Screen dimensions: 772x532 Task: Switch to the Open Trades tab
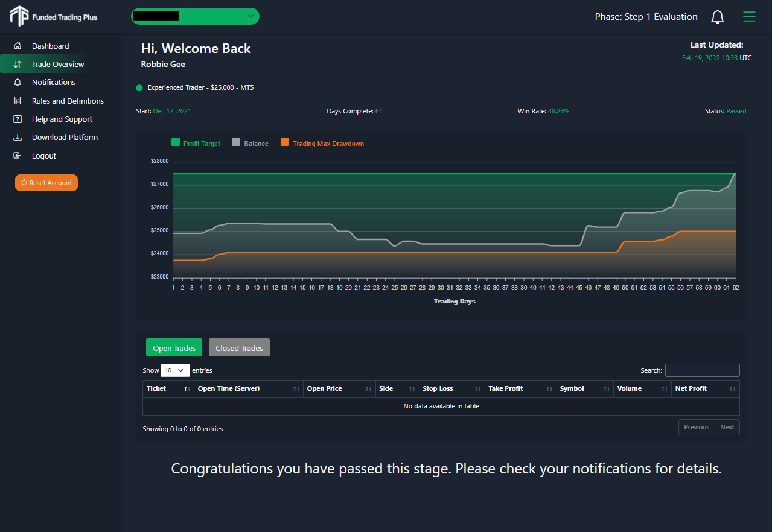tap(174, 348)
